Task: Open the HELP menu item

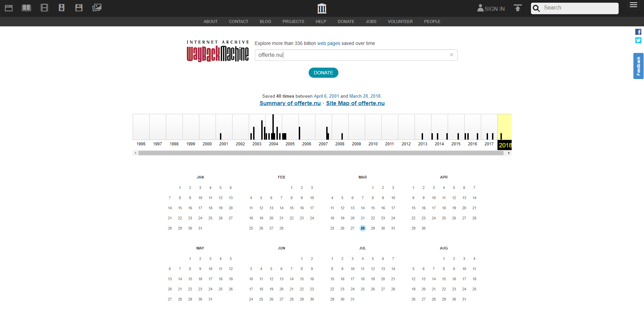Action: pyautogui.click(x=321, y=22)
